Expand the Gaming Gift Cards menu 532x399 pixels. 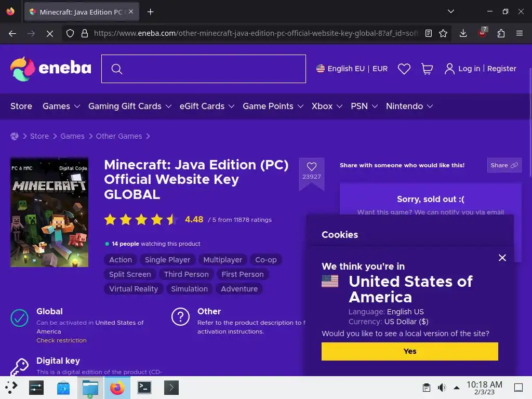tap(129, 106)
